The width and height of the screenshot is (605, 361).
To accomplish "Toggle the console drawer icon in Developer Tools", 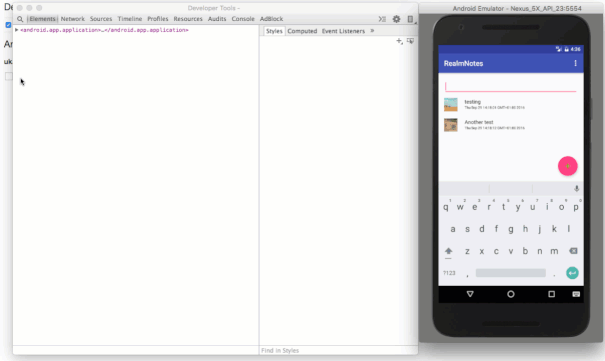I will pyautogui.click(x=382, y=19).
